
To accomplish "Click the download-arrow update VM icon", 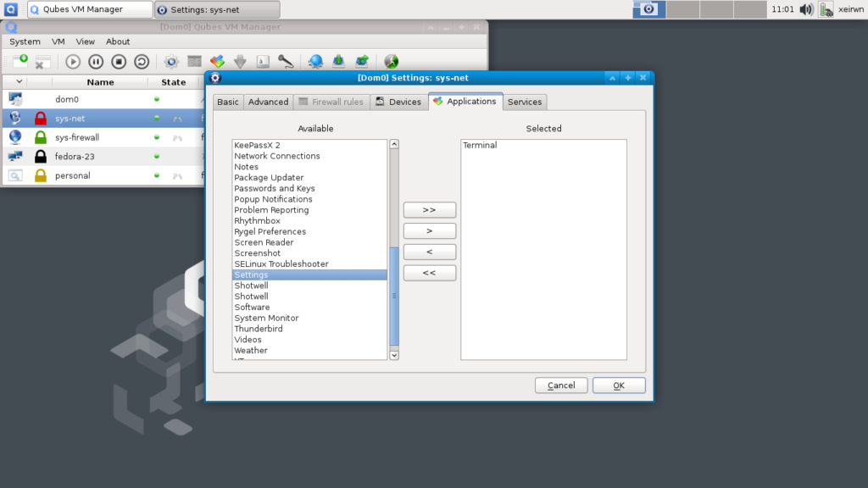I will click(338, 61).
